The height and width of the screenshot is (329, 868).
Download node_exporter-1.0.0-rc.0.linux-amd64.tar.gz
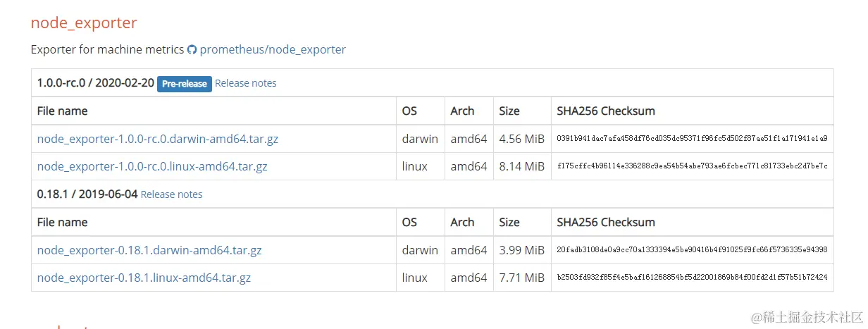click(x=152, y=167)
